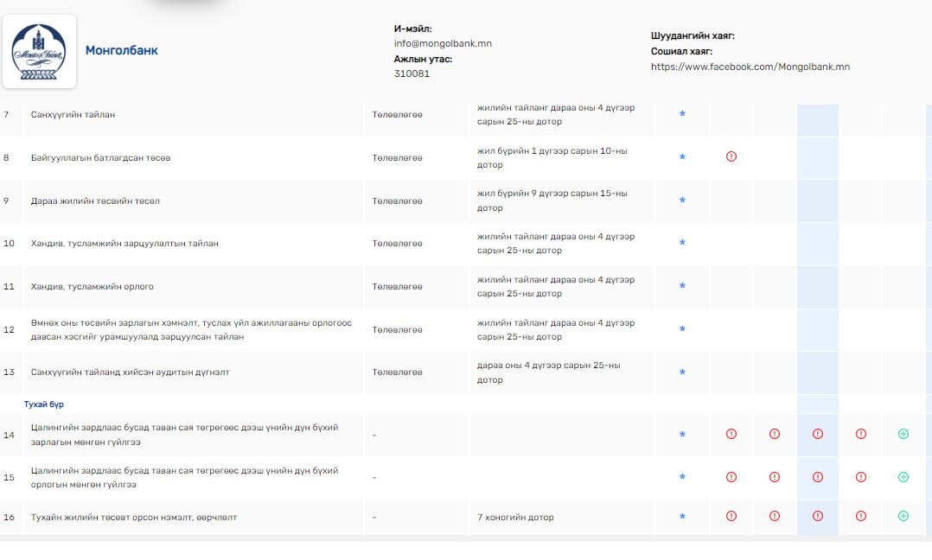932x560 pixels.
Task: Click the blue asterisk in row 16
Action: (682, 517)
